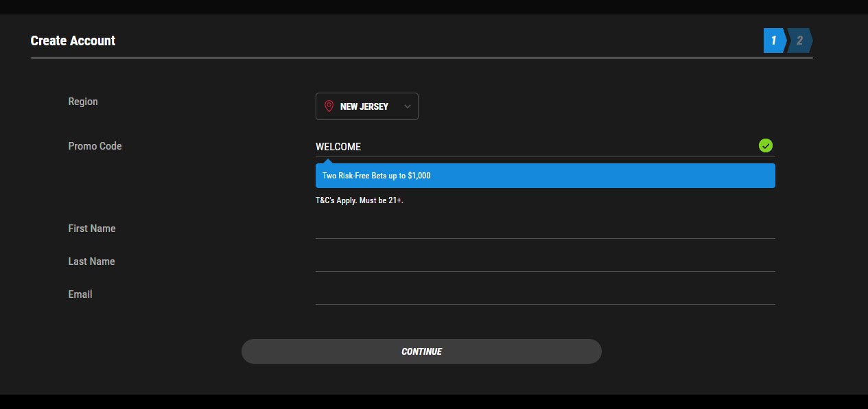The height and width of the screenshot is (409, 868).
Task: Click the Region label
Action: point(83,102)
